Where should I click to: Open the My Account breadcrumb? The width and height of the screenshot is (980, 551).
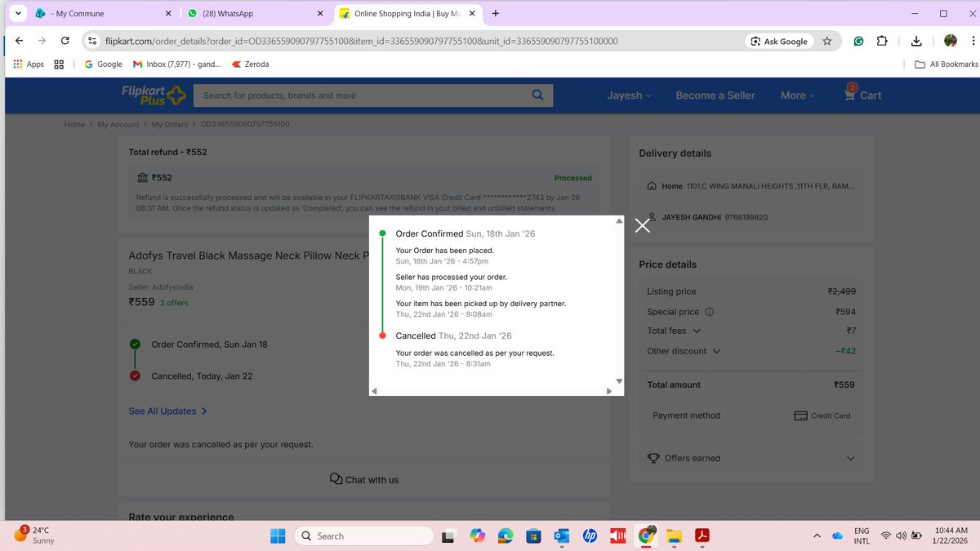tap(118, 124)
